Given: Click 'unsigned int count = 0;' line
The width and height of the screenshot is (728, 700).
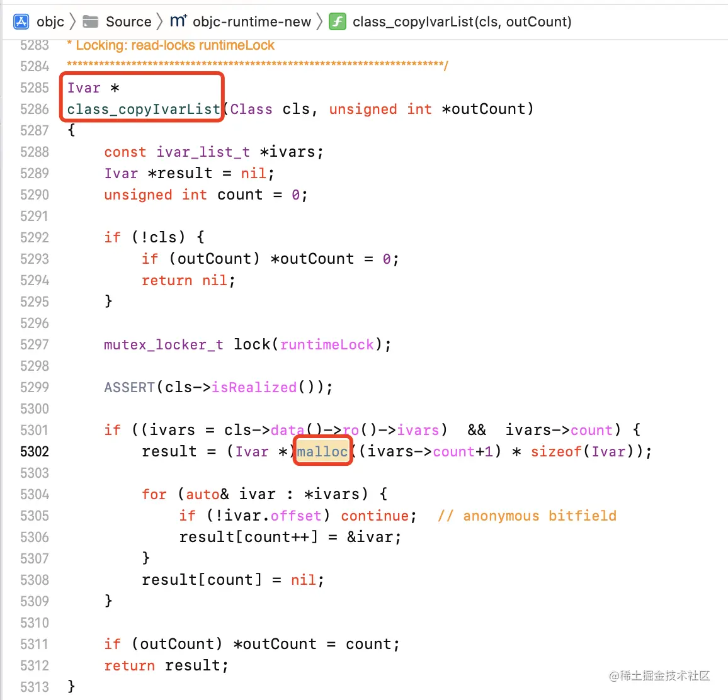Looking at the screenshot, I should [206, 195].
